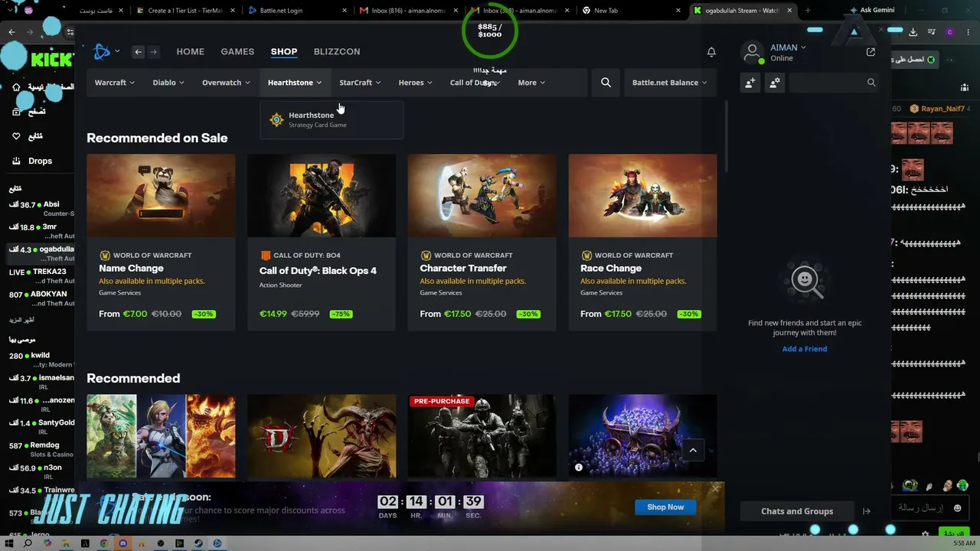The image size is (980, 551).
Task: Open Chrome downloads icon
Action: tap(913, 32)
